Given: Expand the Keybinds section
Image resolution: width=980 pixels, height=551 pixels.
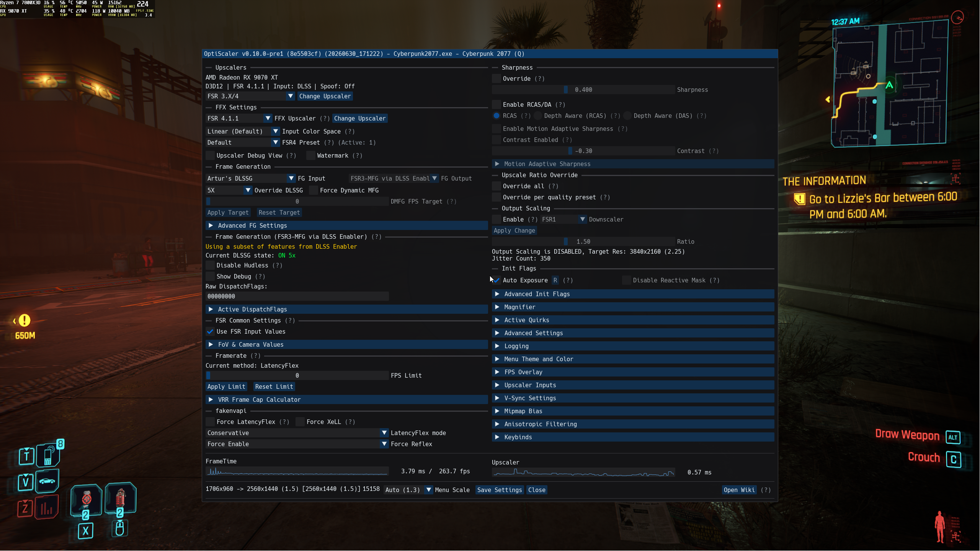Looking at the screenshot, I should (633, 437).
